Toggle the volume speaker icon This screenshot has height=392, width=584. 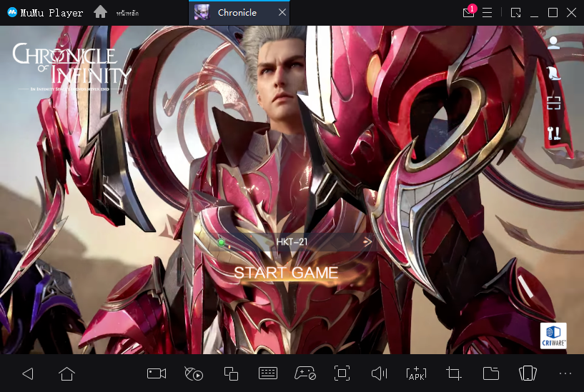379,373
